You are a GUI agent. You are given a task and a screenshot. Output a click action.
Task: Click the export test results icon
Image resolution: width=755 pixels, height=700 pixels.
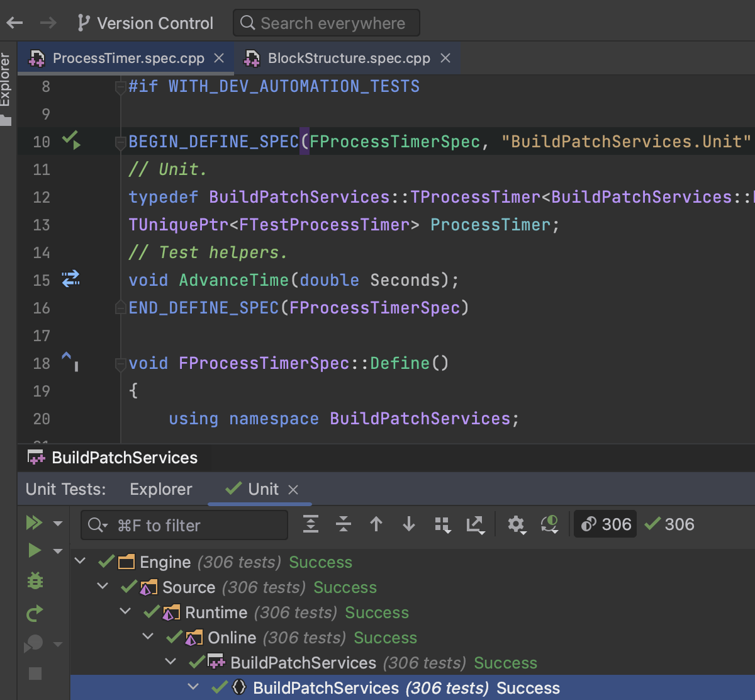tap(474, 524)
